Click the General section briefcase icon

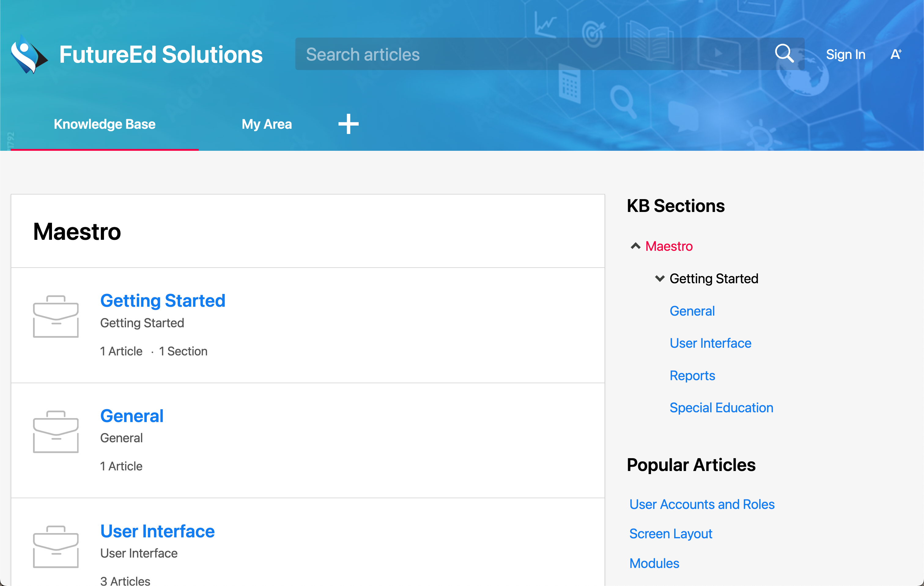56,431
